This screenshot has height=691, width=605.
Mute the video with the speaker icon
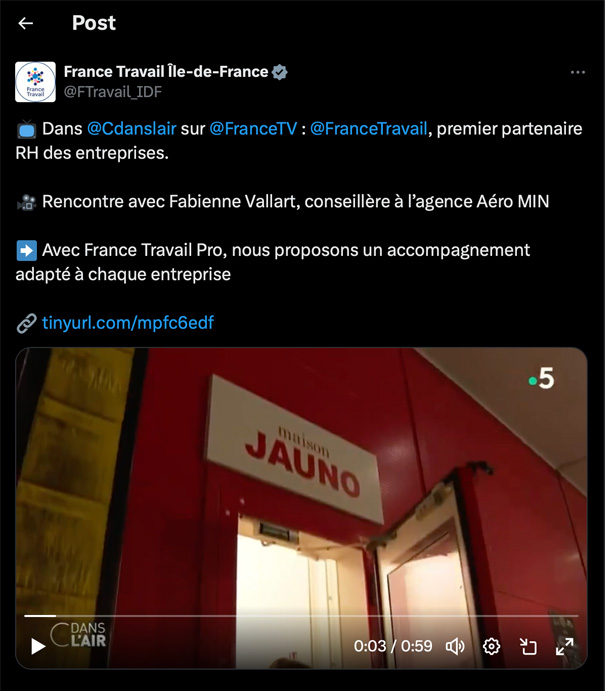(x=455, y=646)
